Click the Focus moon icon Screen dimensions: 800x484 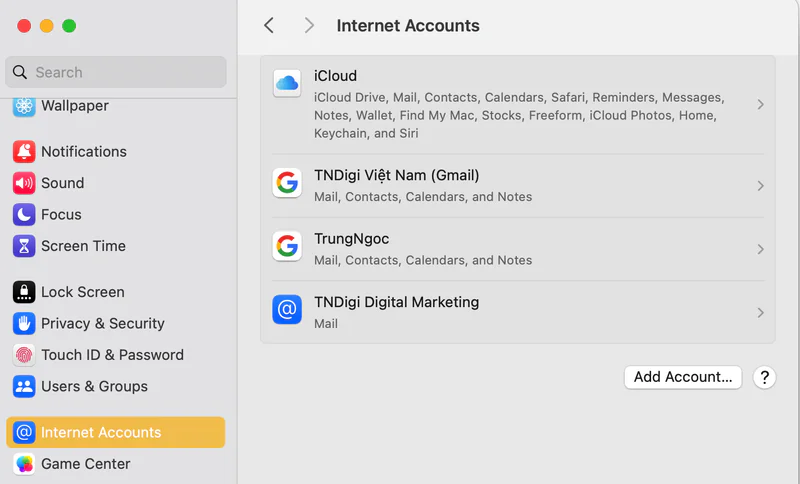tap(24, 215)
